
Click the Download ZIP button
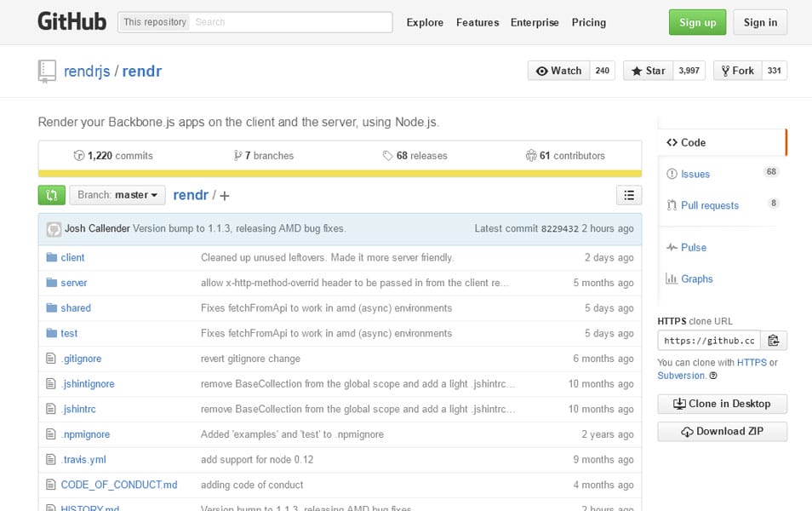[722, 432]
